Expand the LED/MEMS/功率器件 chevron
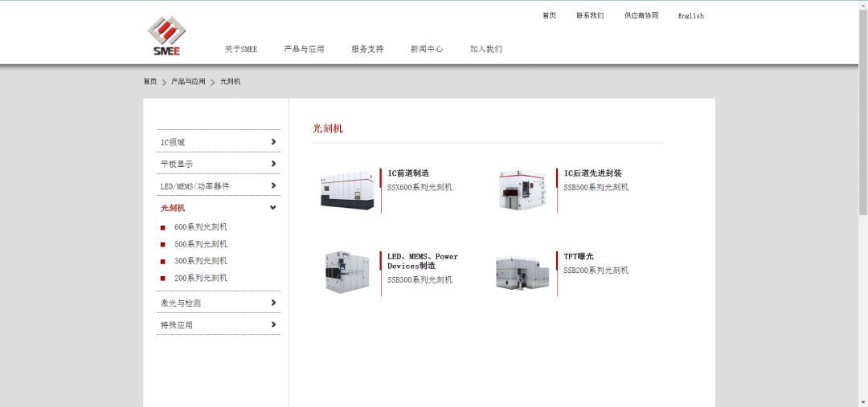This screenshot has height=407, width=868. [x=273, y=185]
